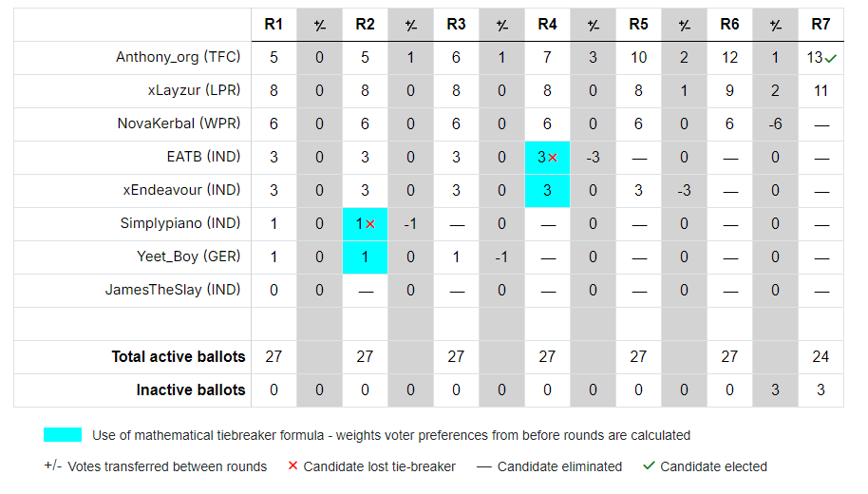Click the red X in Simplypiano's R2 cell
The image size is (868, 494).
click(x=370, y=224)
